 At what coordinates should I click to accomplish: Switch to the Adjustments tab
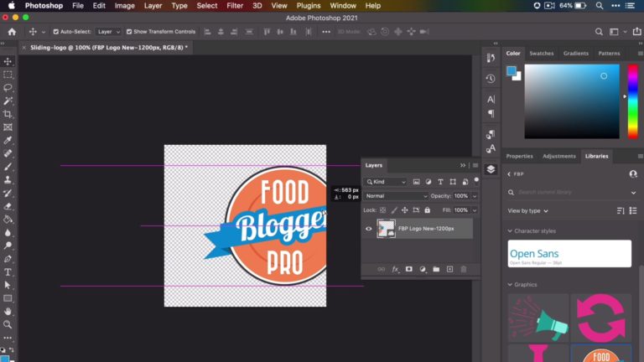point(559,157)
